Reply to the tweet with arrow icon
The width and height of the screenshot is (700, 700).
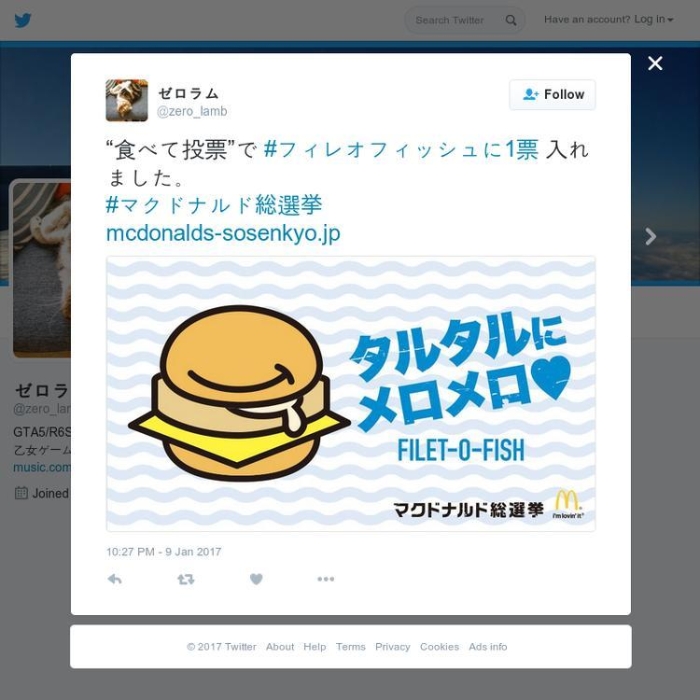[x=115, y=579]
